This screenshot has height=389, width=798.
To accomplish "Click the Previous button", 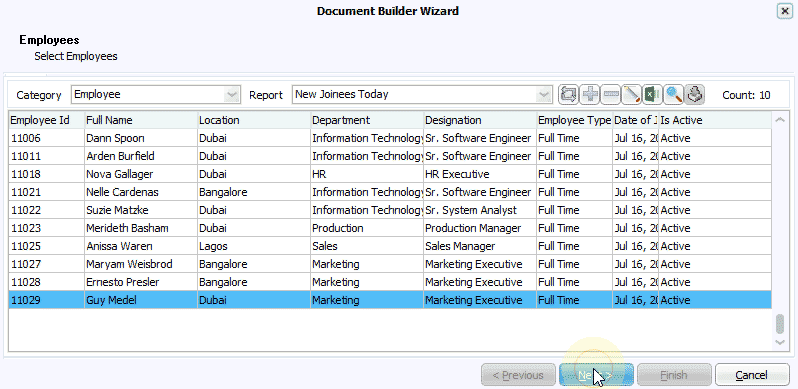I will [x=518, y=375].
